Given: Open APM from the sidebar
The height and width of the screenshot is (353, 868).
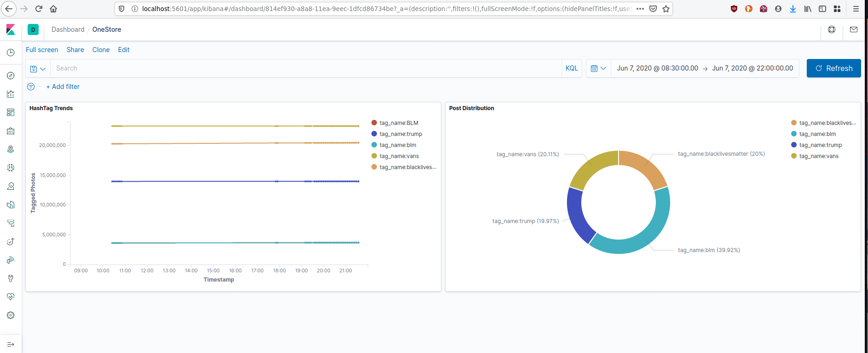Looking at the screenshot, I should click(11, 223).
